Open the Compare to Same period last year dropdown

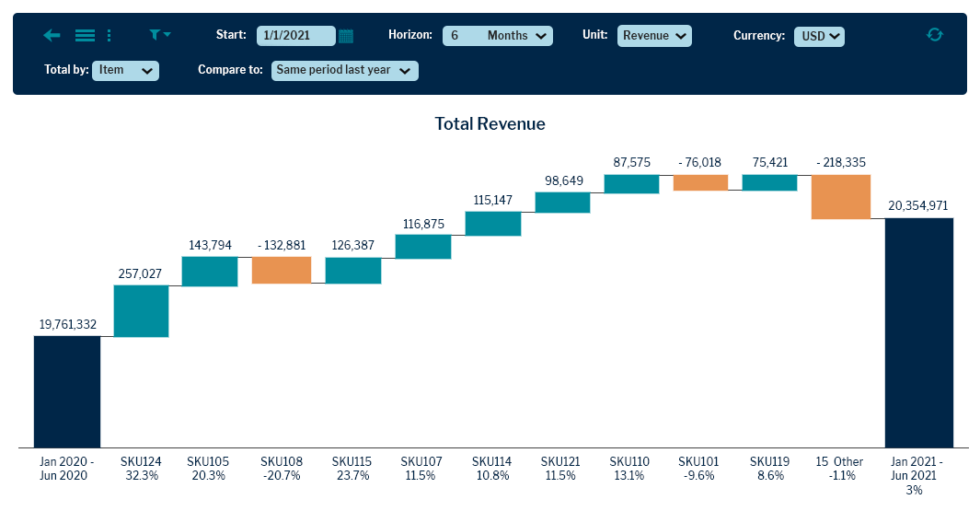(345, 71)
